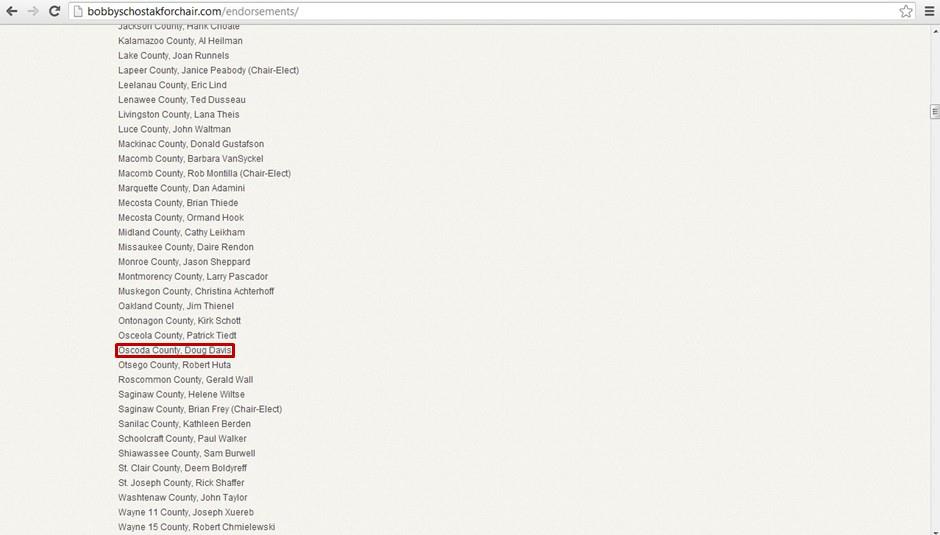Select Kalamazoo County, Al Heilman entry
Viewport: 940px width, 535px height.
[x=180, y=41]
